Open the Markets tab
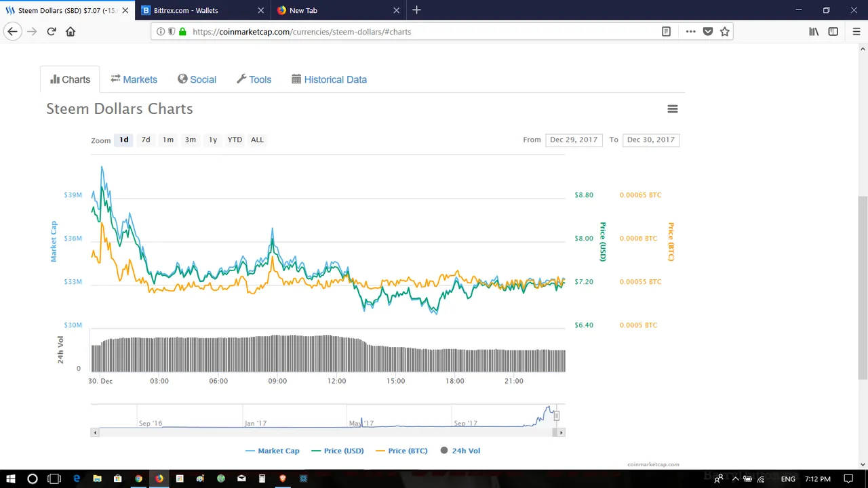Image resolution: width=868 pixels, height=488 pixels. tap(134, 79)
